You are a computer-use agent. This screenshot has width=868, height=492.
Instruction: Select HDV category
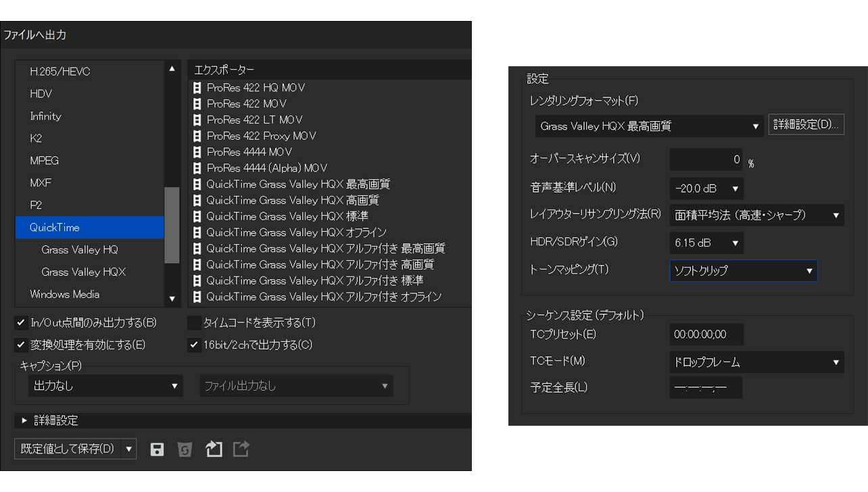point(89,94)
